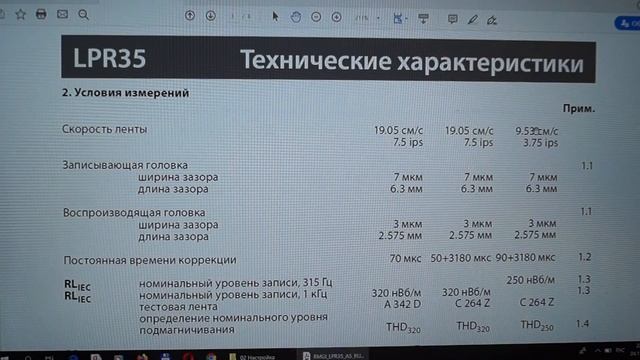Image resolution: width=640 pixels, height=360 pixels.
Task: Click the 'Технические характеристики' banner title
Action: click(412, 61)
